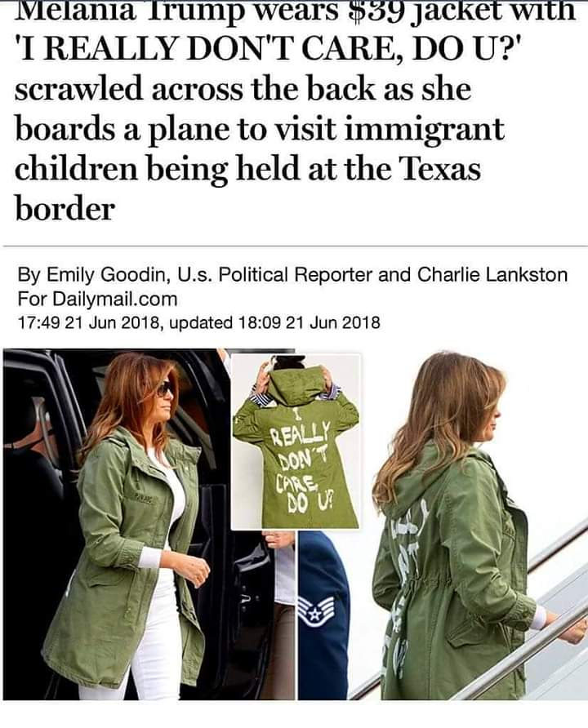Click the sunglasses in the left photo
Image resolution: width=588 pixels, height=728 pixels.
[164, 389]
